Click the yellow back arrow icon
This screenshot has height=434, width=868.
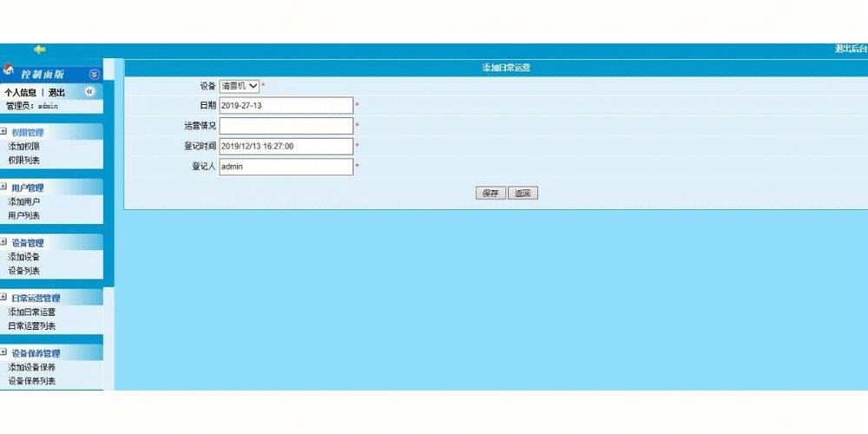[x=39, y=49]
